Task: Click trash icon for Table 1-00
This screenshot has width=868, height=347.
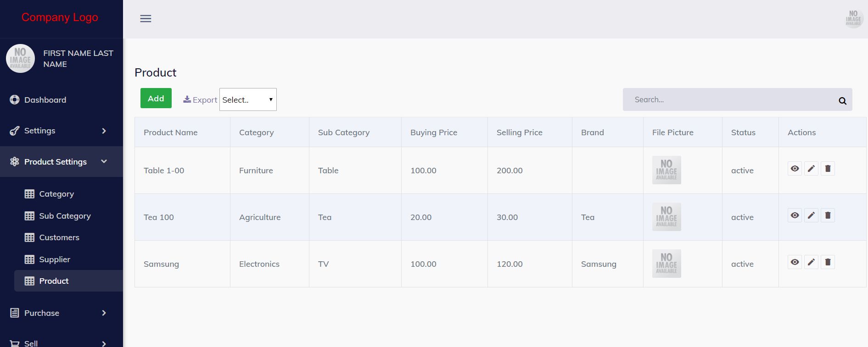Action: click(828, 169)
